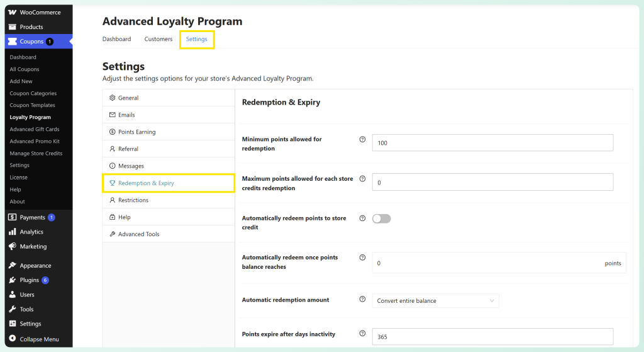Open Loyalty Program sidebar link
Screen dimensions: 644x352
pyautogui.click(x=30, y=117)
